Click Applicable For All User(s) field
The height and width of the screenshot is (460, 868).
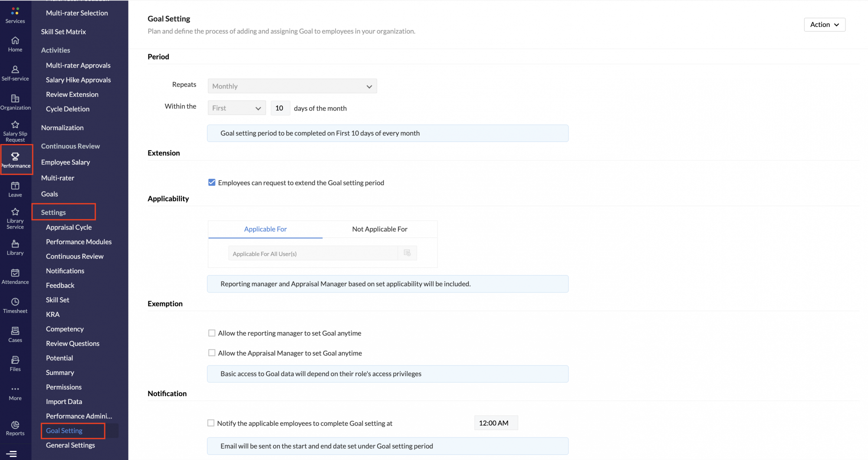coord(313,253)
